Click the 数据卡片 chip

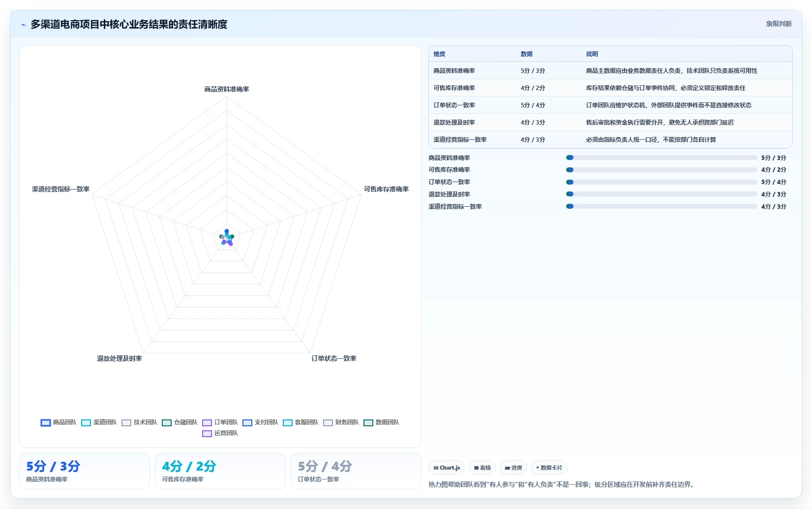549,468
